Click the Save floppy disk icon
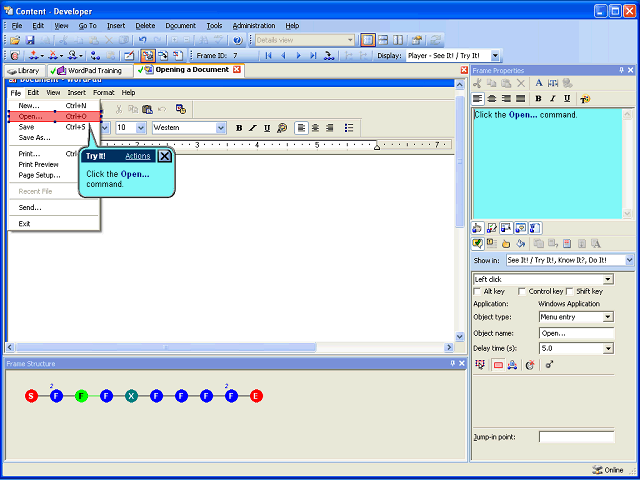The image size is (640, 480). click(30, 40)
